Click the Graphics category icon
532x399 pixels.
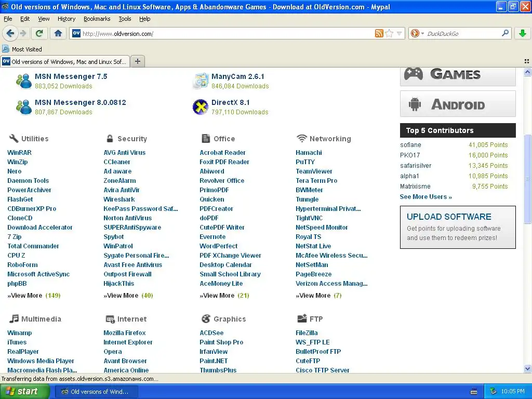(x=206, y=318)
